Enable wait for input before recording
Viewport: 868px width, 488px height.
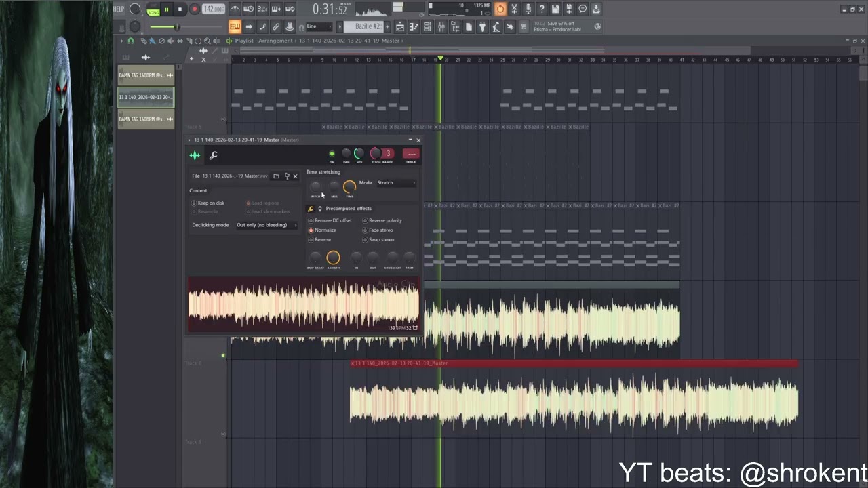coord(248,9)
